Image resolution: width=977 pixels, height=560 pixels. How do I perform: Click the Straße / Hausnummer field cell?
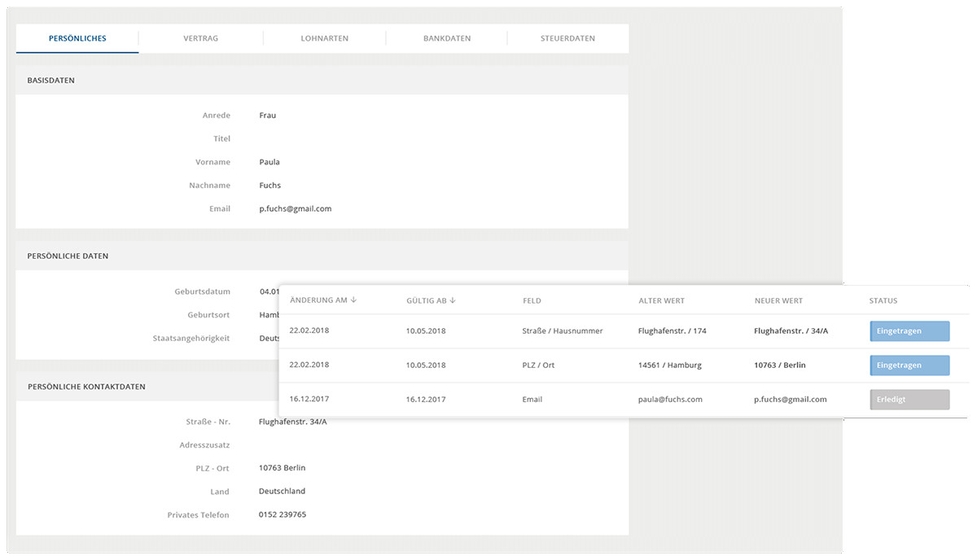(563, 331)
